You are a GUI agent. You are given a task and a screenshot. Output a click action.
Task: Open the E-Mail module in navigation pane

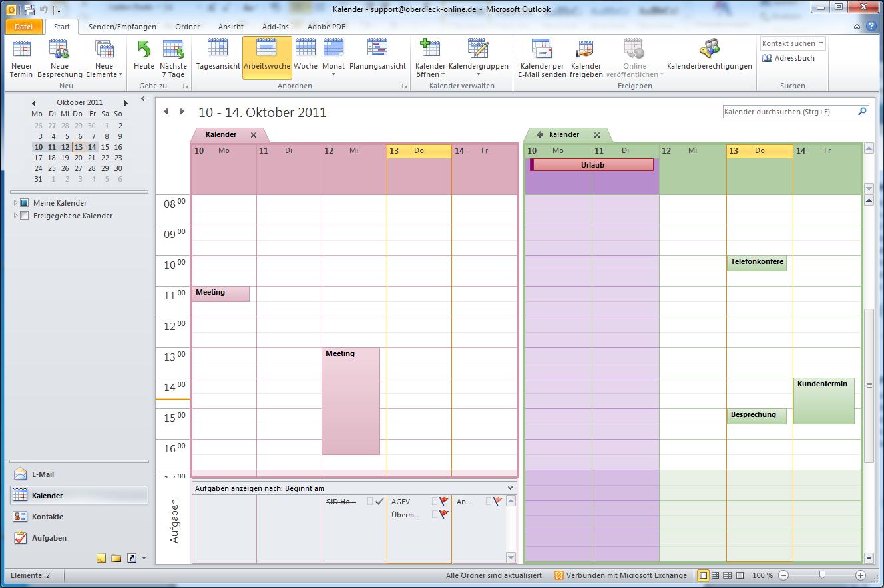[x=79, y=474]
